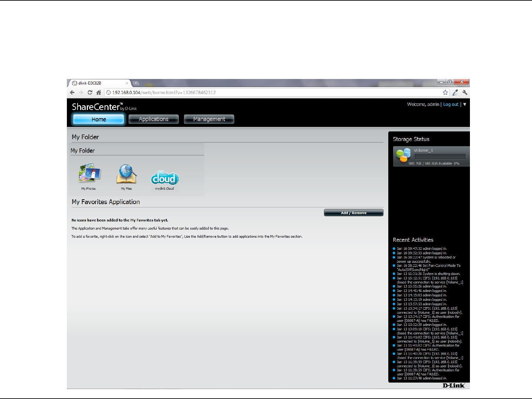This screenshot has height=399, width=532.
Task: Click the browser forward arrow
Action: [x=81, y=93]
